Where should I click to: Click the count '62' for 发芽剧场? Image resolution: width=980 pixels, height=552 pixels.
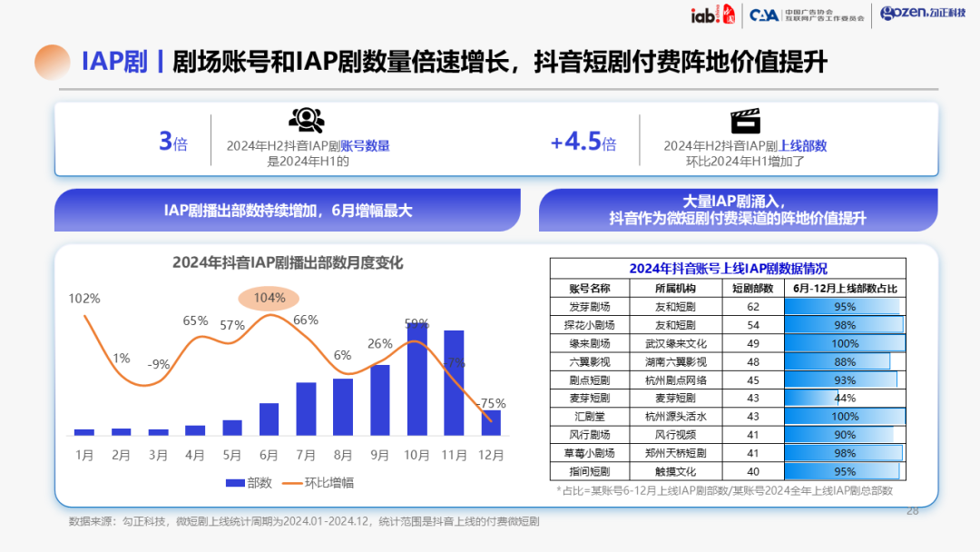coord(753,307)
